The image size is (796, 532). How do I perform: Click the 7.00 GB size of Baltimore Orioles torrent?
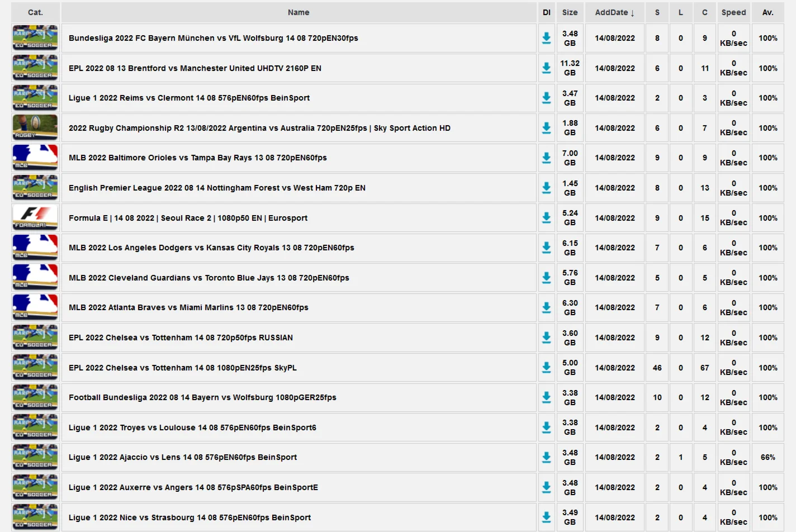click(570, 158)
